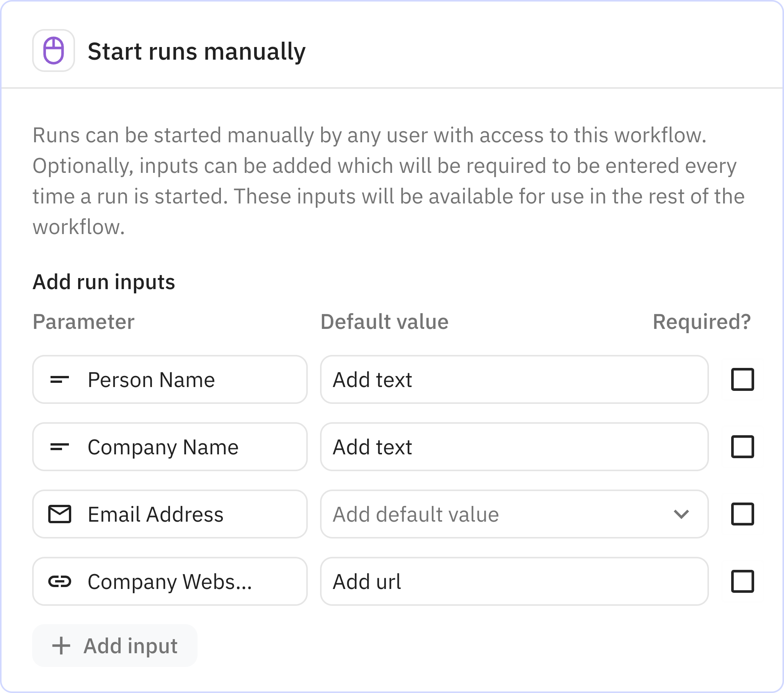The height and width of the screenshot is (693, 784).
Task: Click the purple mouse icon in header
Action: pos(53,50)
